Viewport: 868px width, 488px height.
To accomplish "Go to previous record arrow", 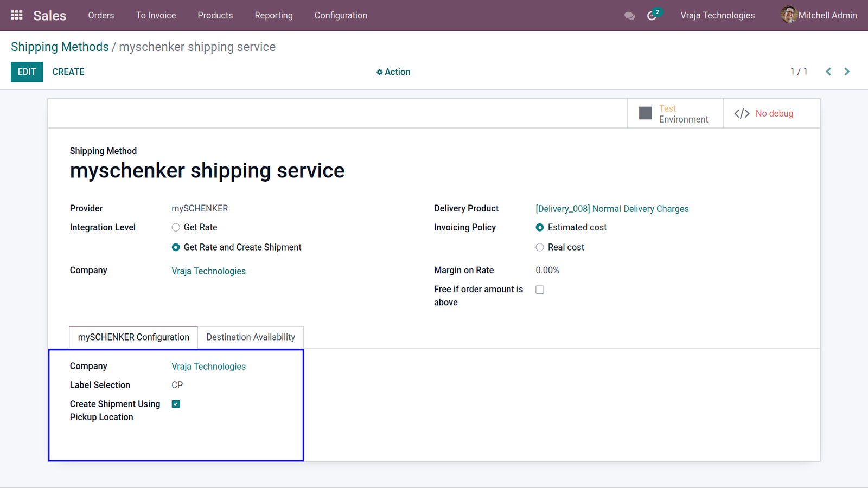I will click(828, 72).
